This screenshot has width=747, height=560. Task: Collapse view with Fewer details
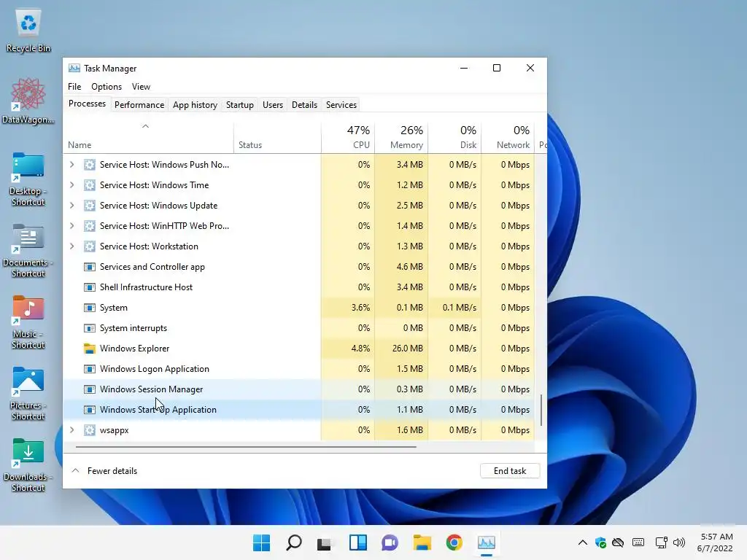(x=104, y=471)
